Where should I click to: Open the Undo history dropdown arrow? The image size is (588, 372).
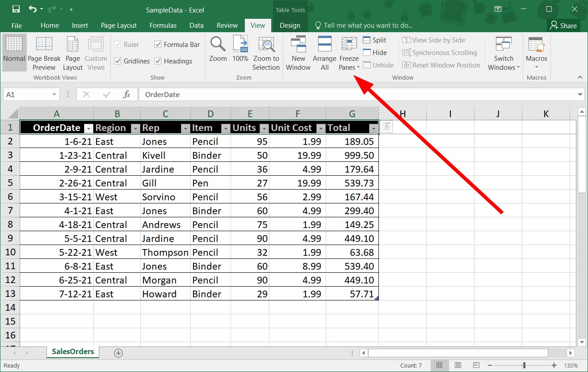point(42,9)
